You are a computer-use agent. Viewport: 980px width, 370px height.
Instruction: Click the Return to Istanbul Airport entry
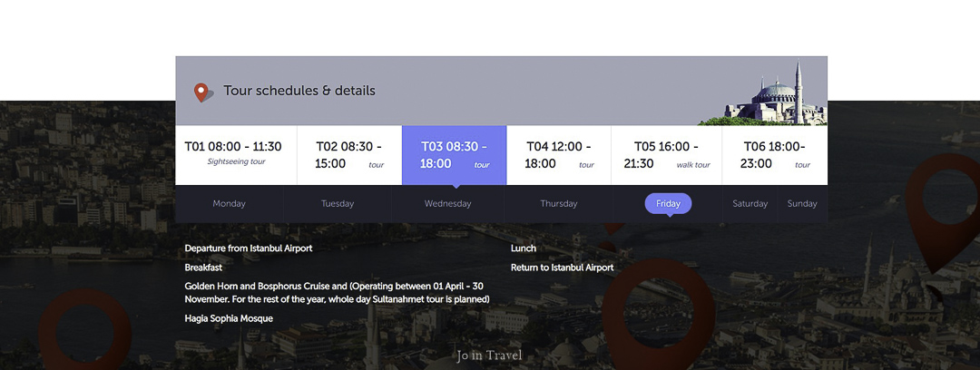point(563,268)
